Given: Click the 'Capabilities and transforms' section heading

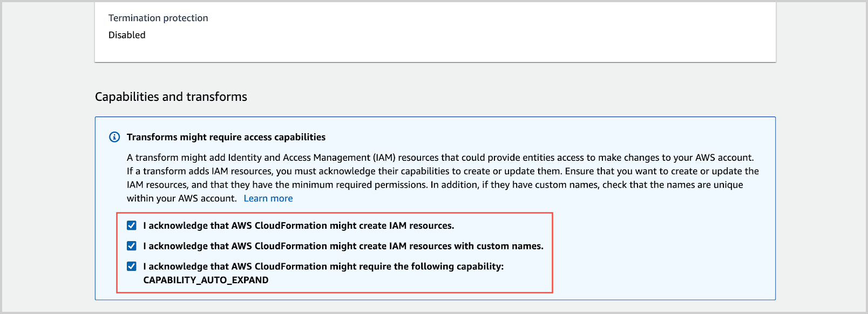Looking at the screenshot, I should coord(171,97).
